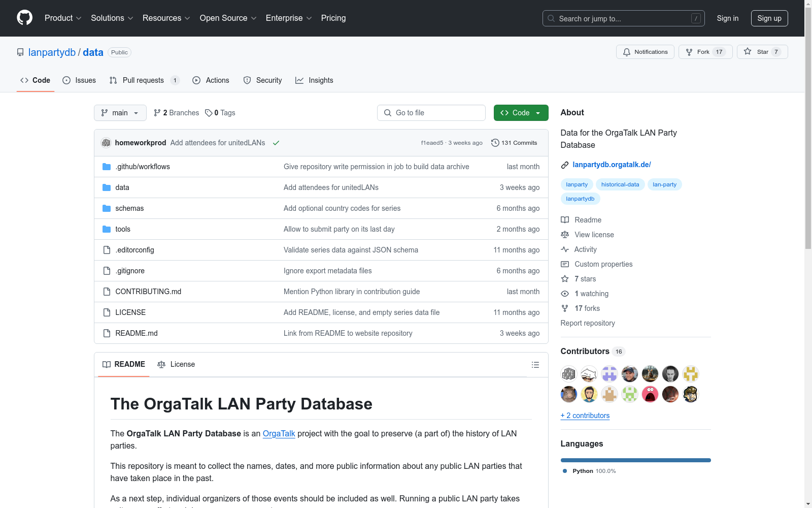Open the lanpartydb owner link
This screenshot has height=508, width=812.
coord(52,52)
